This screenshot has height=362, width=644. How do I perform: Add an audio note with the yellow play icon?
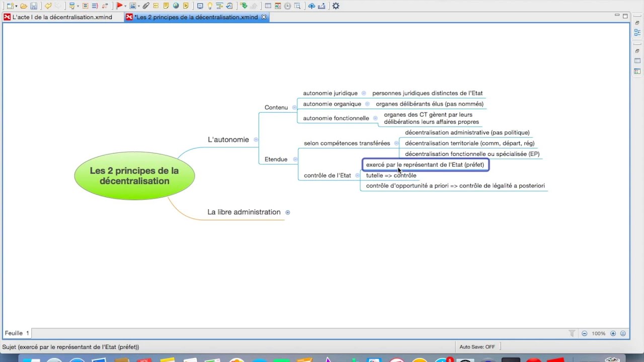186,6
